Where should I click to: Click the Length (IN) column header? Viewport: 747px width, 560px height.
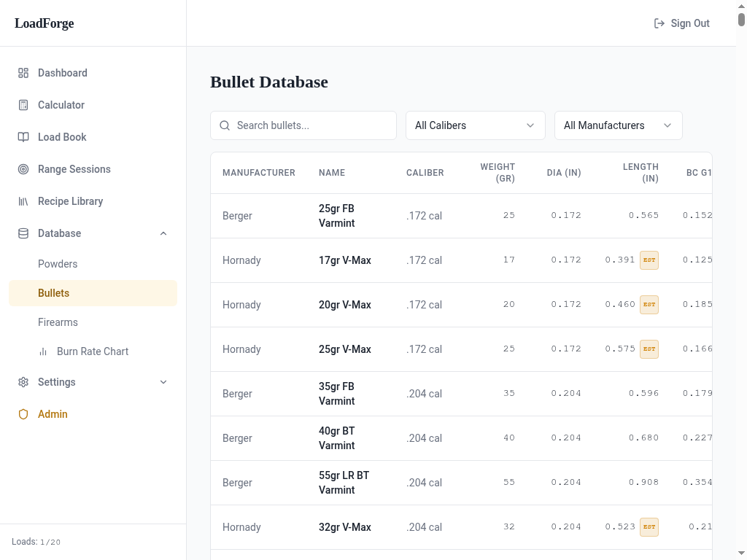tap(640, 173)
